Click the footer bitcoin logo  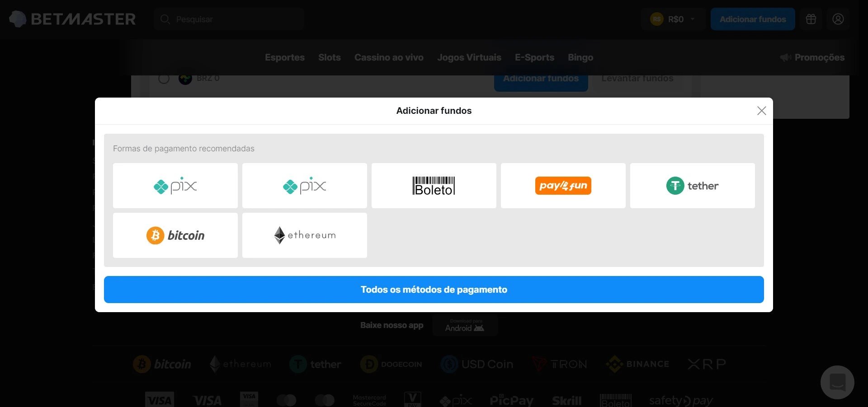click(x=162, y=364)
